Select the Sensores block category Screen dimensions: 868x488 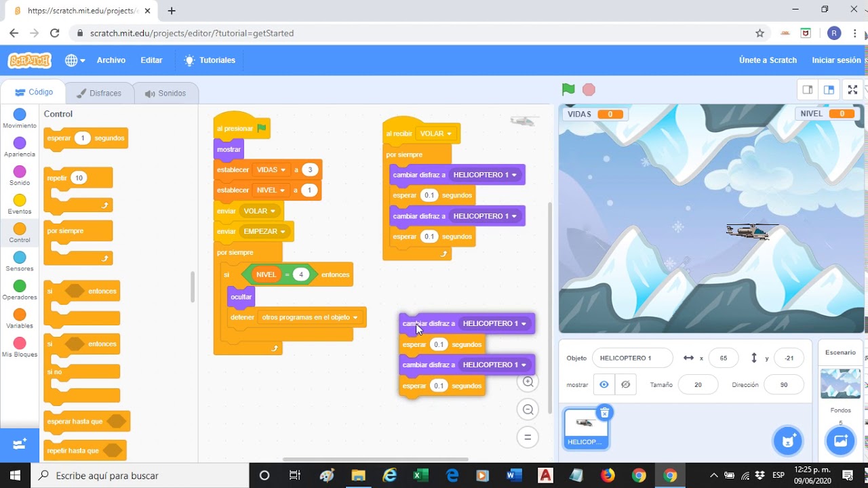click(20, 262)
